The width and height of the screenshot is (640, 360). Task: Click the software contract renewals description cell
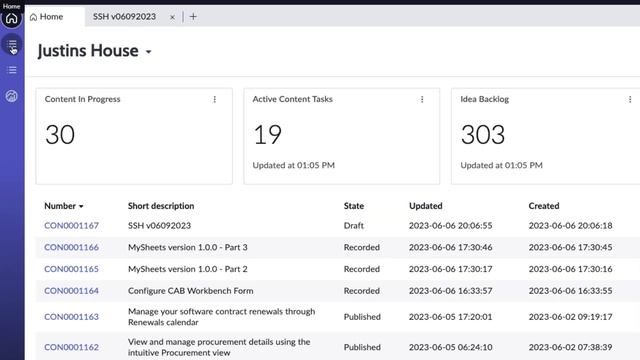(x=222, y=317)
